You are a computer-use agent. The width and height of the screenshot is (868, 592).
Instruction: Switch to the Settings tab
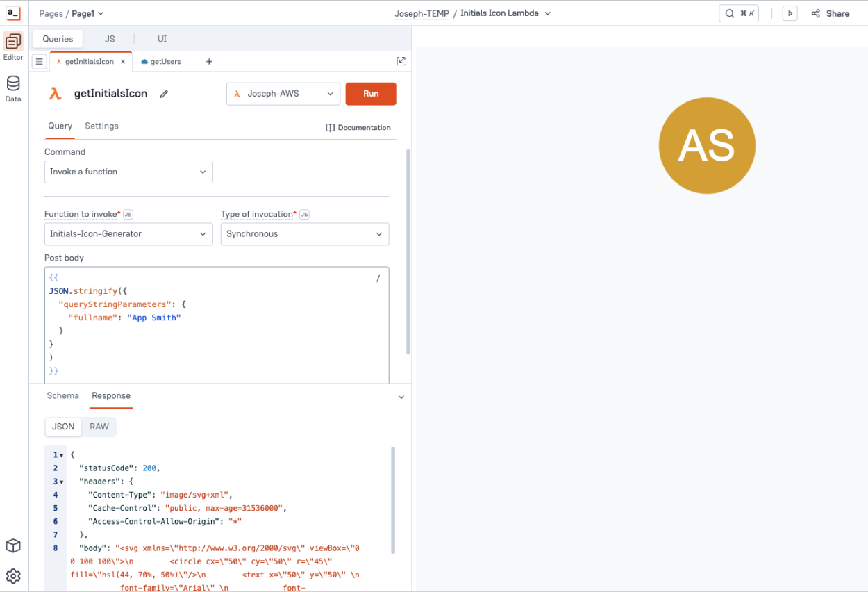pos(101,126)
